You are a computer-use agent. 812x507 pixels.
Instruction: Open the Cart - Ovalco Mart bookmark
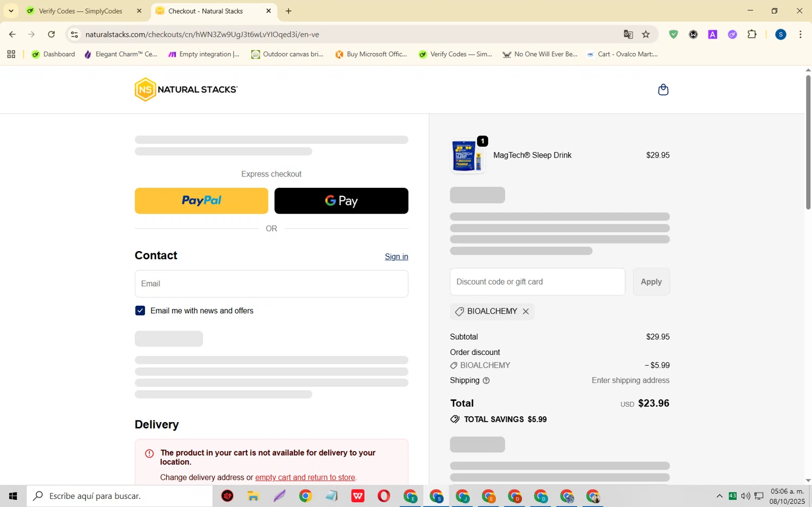click(623, 54)
